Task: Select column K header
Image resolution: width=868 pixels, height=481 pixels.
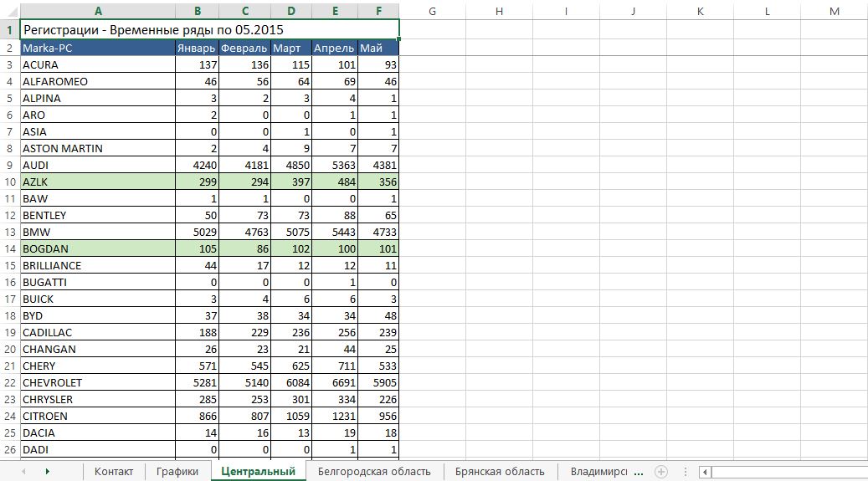Action: (x=701, y=11)
